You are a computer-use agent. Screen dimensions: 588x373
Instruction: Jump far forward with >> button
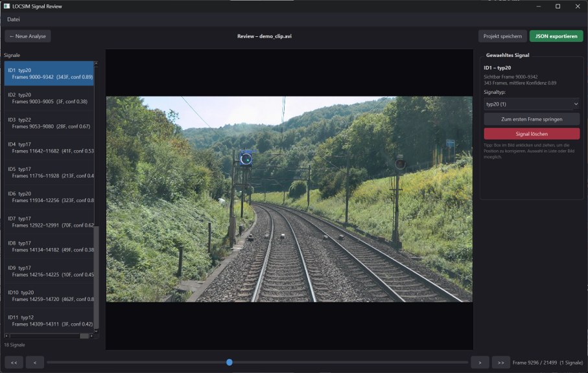[x=501, y=363]
